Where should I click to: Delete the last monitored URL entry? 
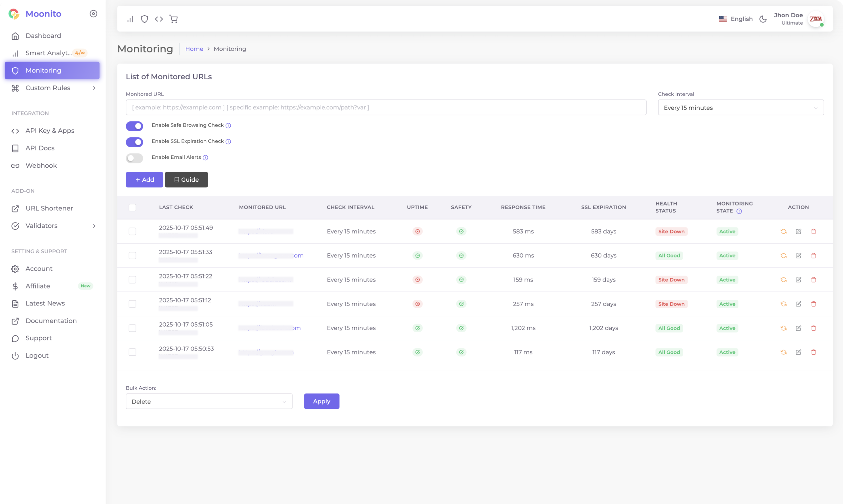point(814,352)
